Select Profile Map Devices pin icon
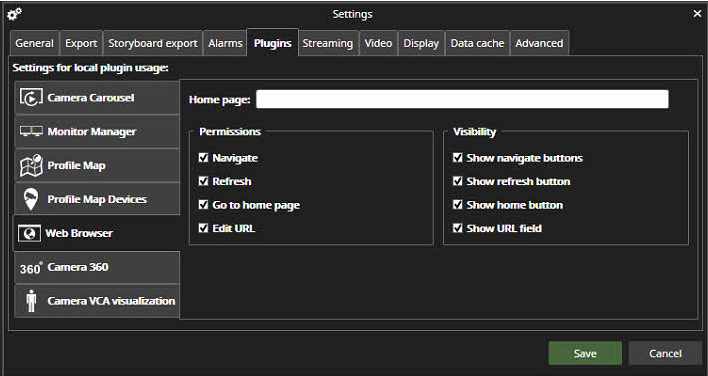This screenshot has height=376, width=708. pos(31,199)
